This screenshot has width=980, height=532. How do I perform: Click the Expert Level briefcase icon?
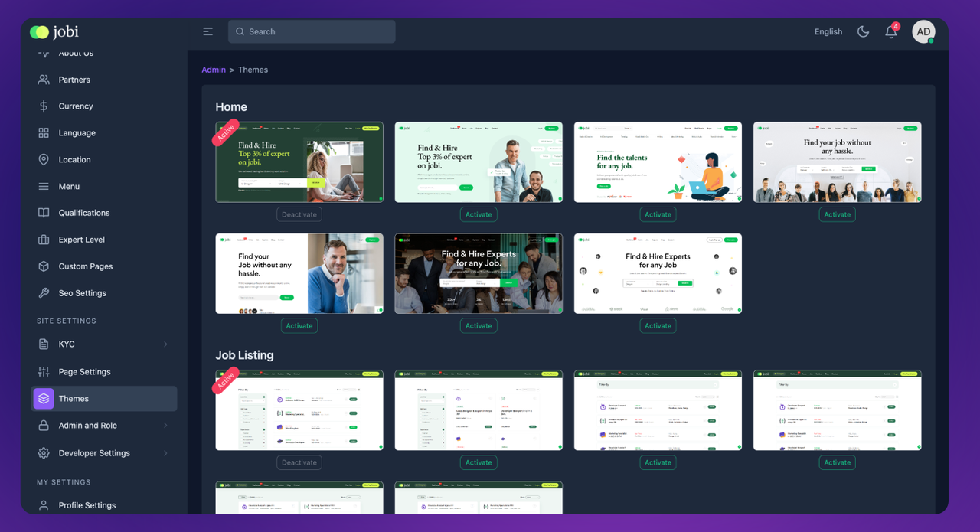pyautogui.click(x=44, y=240)
